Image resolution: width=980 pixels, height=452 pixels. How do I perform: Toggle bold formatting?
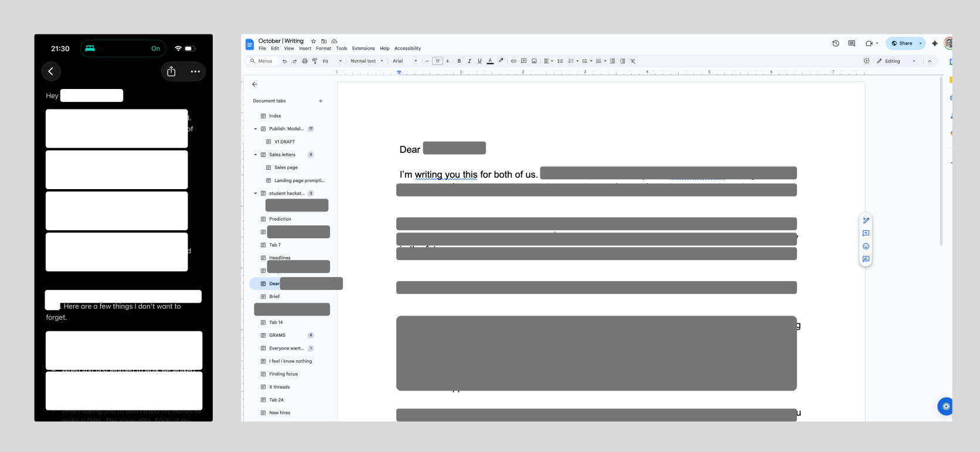(459, 61)
